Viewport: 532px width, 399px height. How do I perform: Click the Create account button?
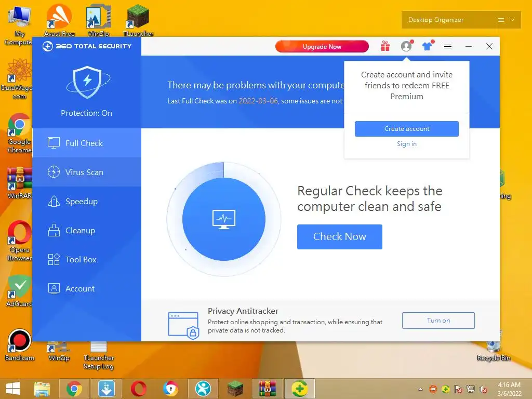406,129
